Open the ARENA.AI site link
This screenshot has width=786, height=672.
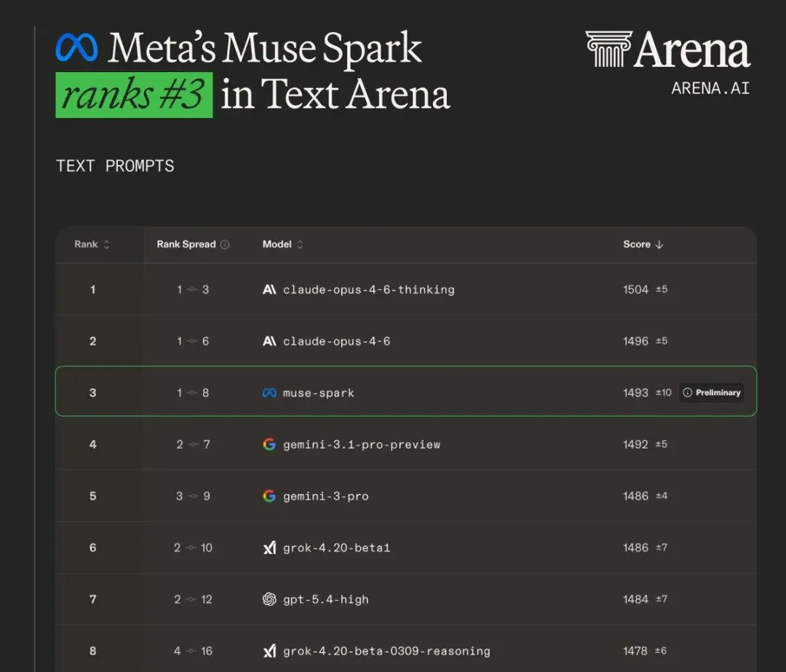pyautogui.click(x=710, y=88)
